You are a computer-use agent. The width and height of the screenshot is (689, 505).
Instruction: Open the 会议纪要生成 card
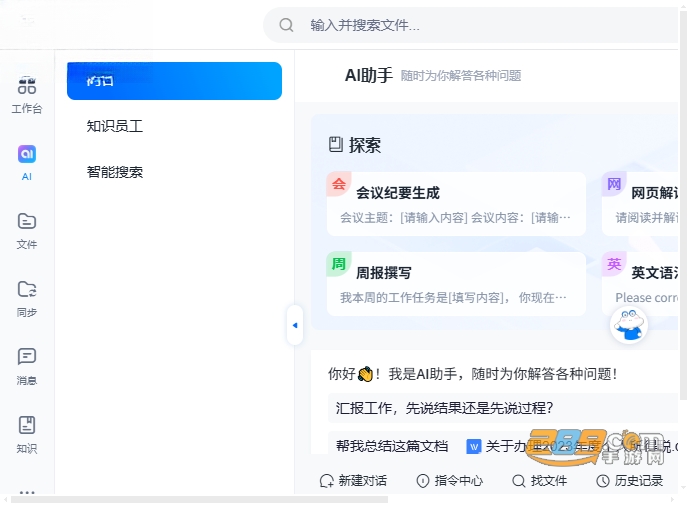click(x=456, y=204)
